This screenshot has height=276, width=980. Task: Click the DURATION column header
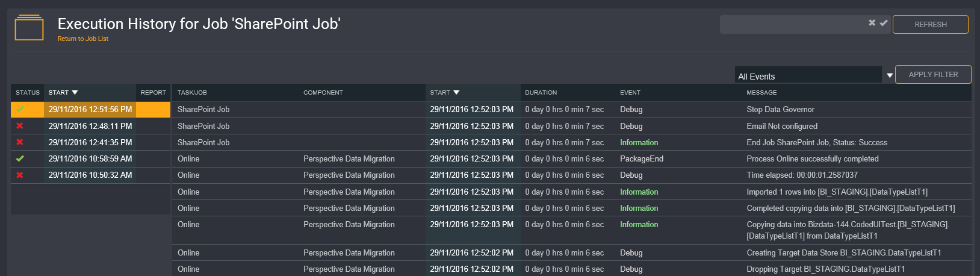pos(541,92)
